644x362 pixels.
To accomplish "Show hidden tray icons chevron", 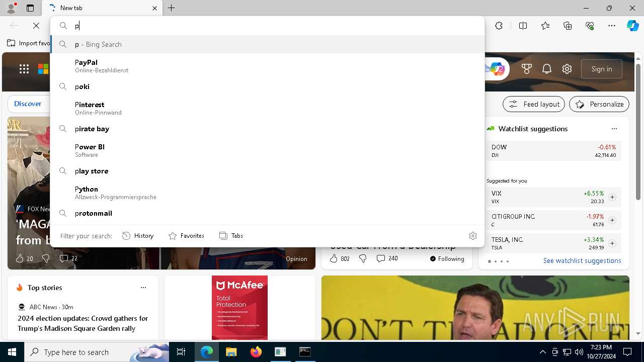I will 542,352.
